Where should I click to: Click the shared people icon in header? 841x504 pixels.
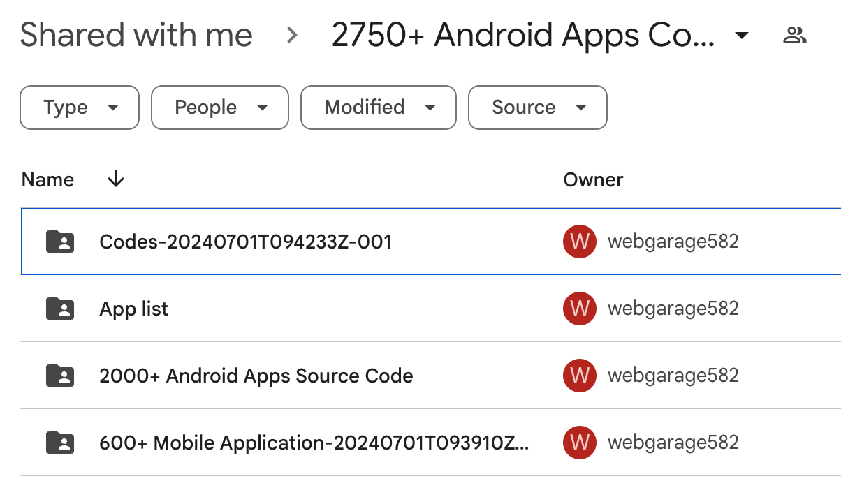point(794,36)
